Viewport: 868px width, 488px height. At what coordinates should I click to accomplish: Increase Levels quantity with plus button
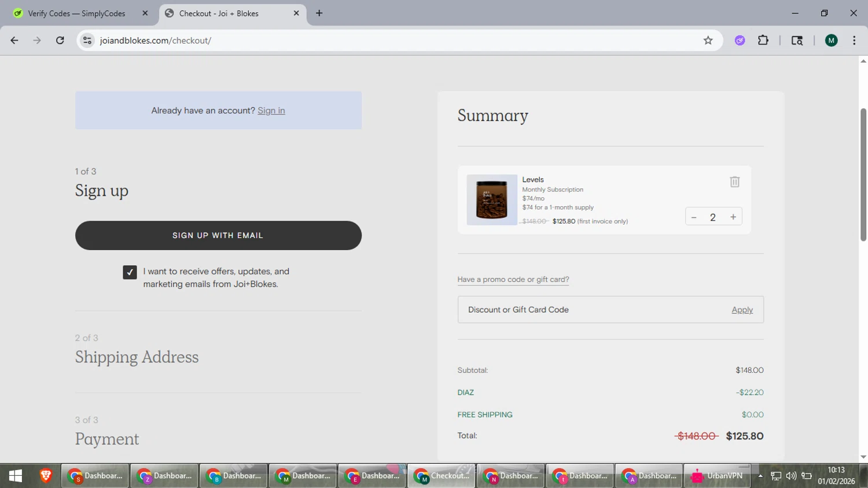733,217
